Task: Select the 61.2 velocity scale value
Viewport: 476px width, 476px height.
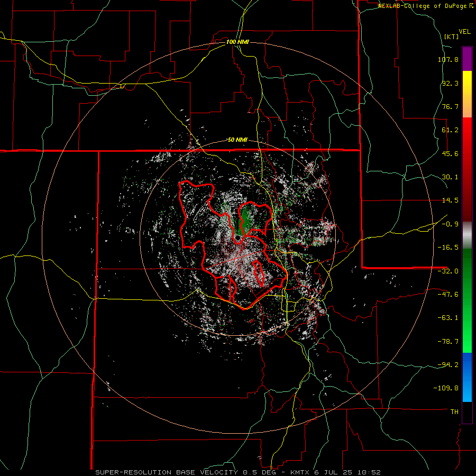Action: point(450,130)
